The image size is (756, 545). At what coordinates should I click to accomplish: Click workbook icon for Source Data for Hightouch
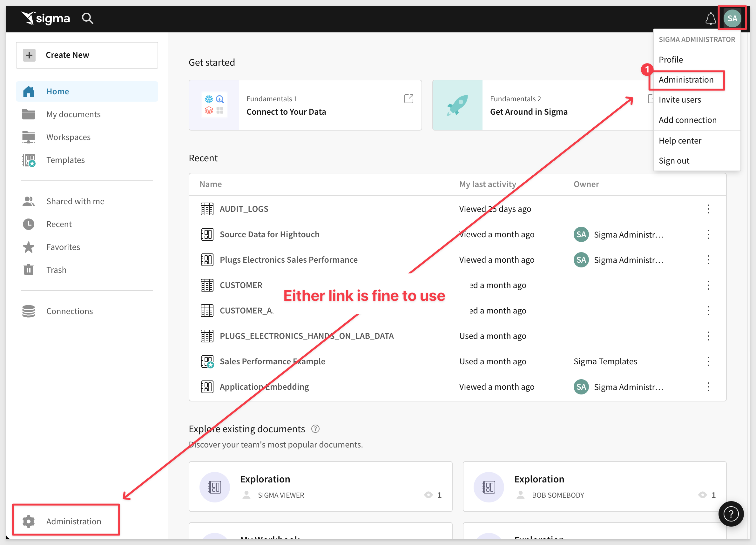(207, 234)
